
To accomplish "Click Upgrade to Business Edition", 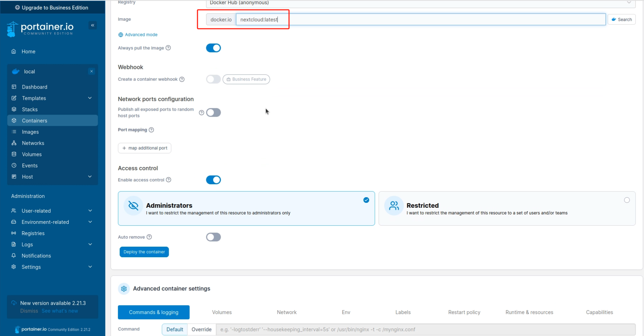I will click(52, 8).
